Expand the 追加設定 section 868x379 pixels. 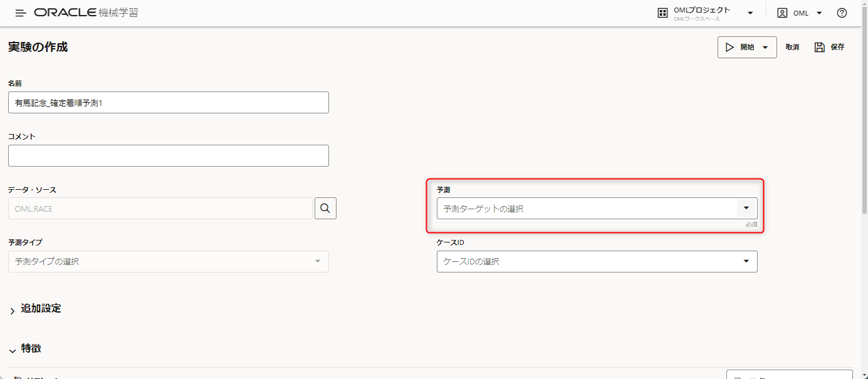coord(35,308)
